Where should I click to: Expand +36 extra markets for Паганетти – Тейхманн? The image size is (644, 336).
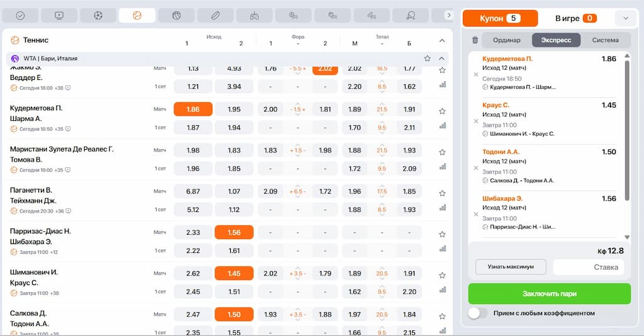pos(60,211)
